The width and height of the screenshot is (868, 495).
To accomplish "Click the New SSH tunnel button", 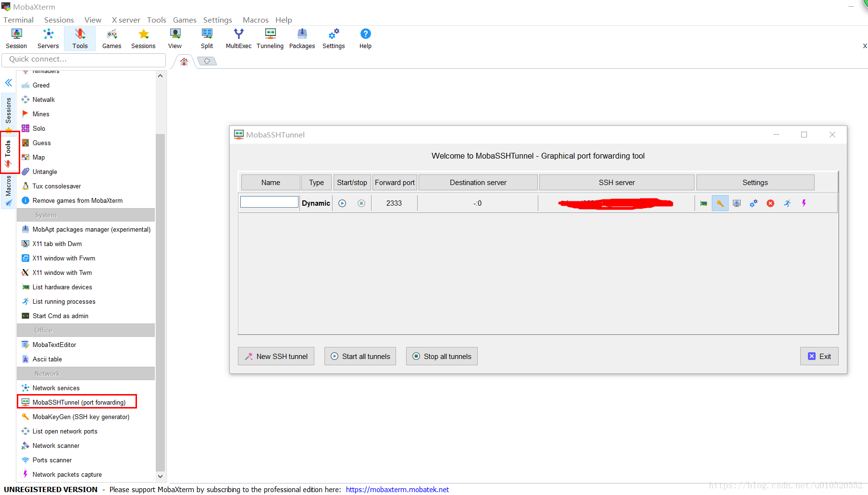I will click(276, 356).
